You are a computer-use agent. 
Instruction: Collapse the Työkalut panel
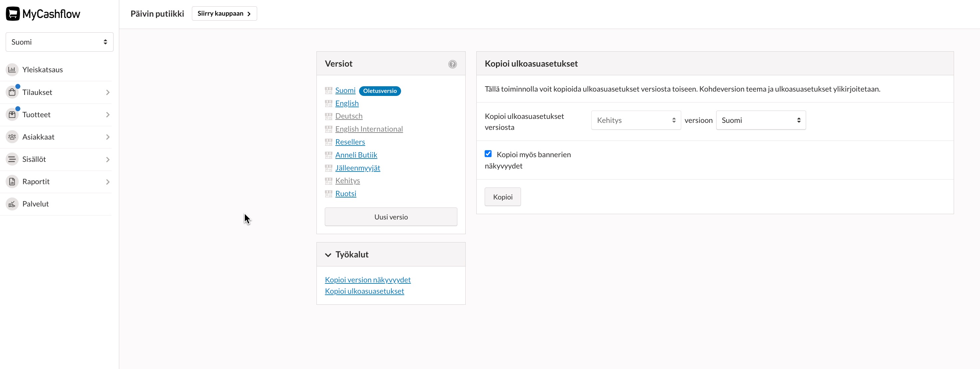tap(328, 255)
